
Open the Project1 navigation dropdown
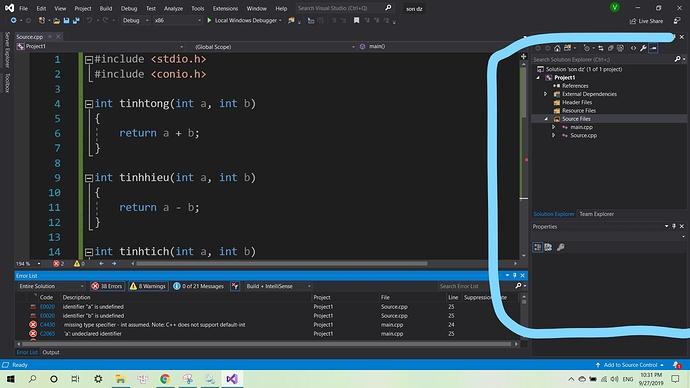click(100, 46)
